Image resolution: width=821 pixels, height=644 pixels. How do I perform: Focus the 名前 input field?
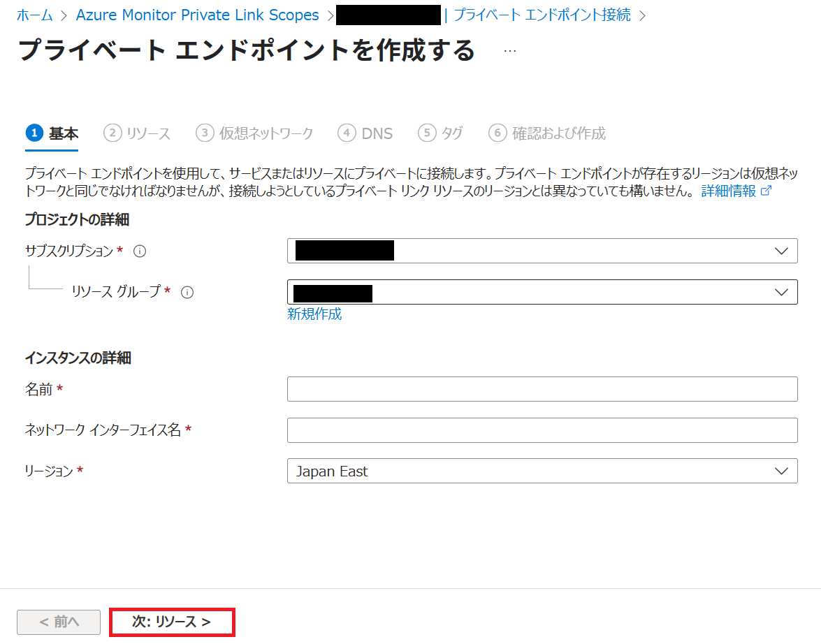point(542,389)
